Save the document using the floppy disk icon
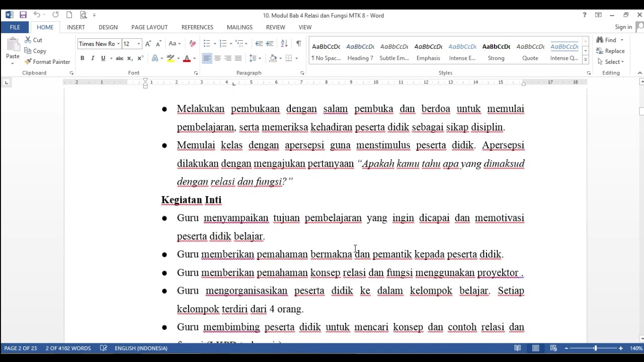Image resolution: width=644 pixels, height=362 pixels. point(23,15)
